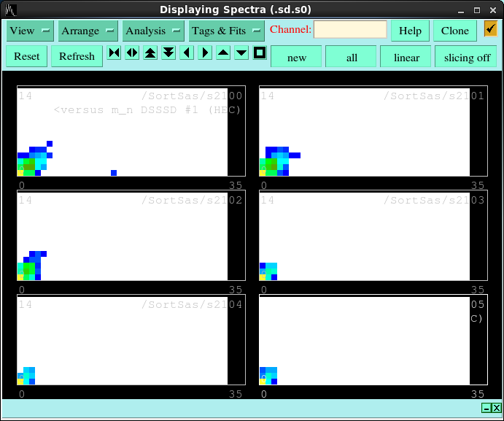Close the Displaying Spectra window
Image resolution: width=504 pixels, height=421 pixels.
493,10
